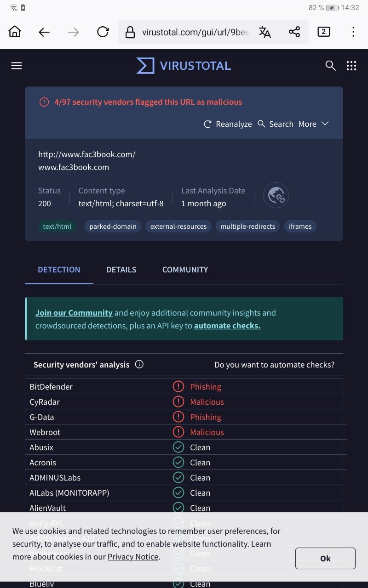Image resolution: width=368 pixels, height=588 pixels.
Task: Switch to the COMMUNITY tab
Action: click(x=185, y=270)
